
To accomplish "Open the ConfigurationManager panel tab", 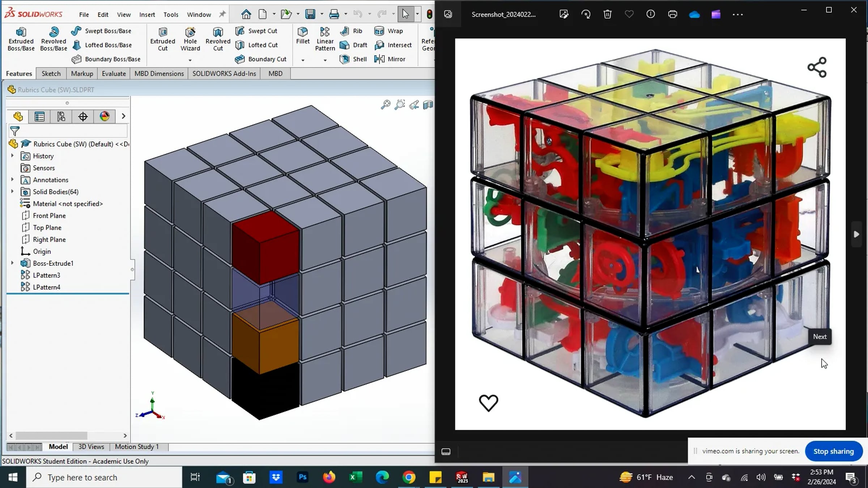I will point(61,116).
